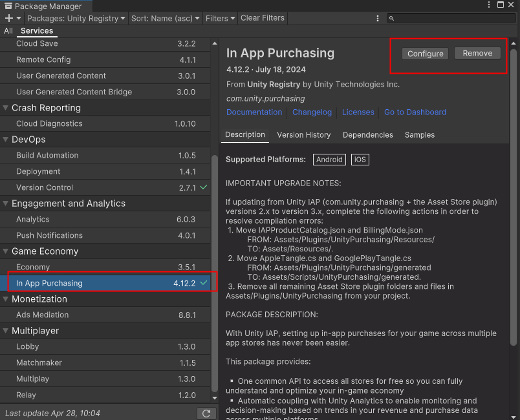Click the Clear Filters button

tap(263, 18)
